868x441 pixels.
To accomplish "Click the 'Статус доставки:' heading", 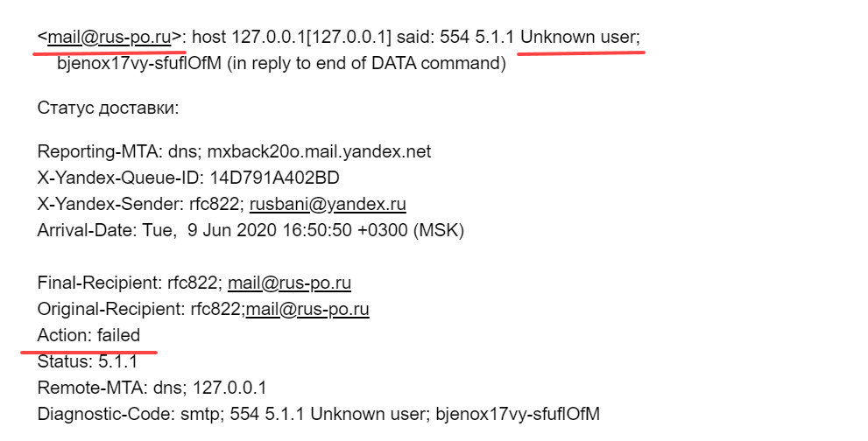I will pyautogui.click(x=109, y=108).
